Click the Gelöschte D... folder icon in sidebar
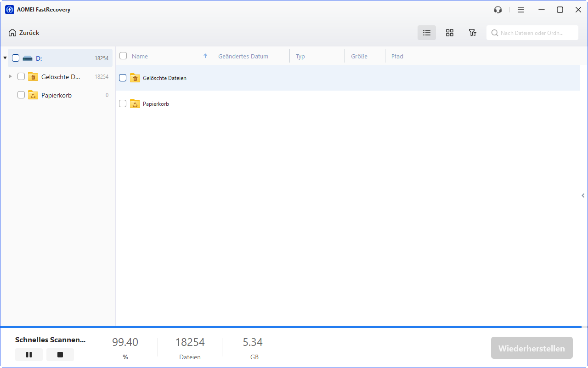 33,76
